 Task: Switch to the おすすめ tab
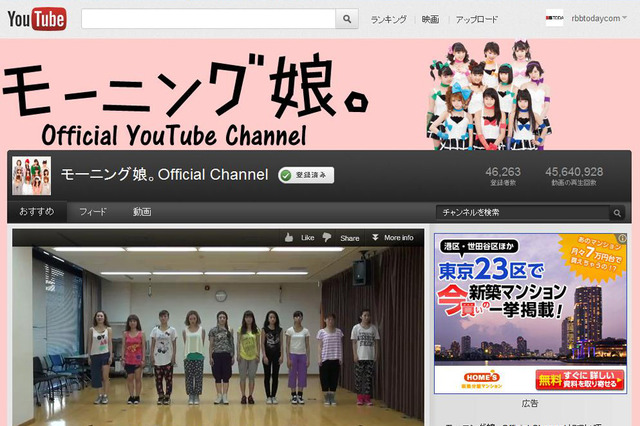37,211
